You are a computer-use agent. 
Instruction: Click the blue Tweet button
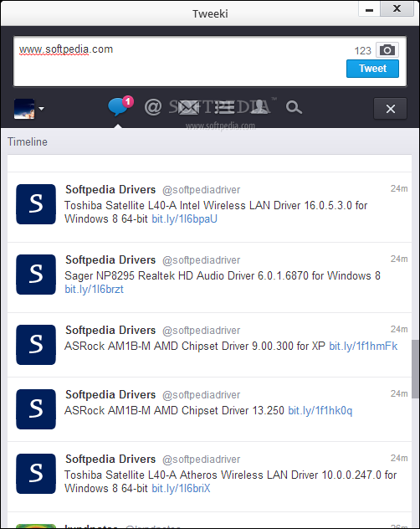(x=372, y=69)
